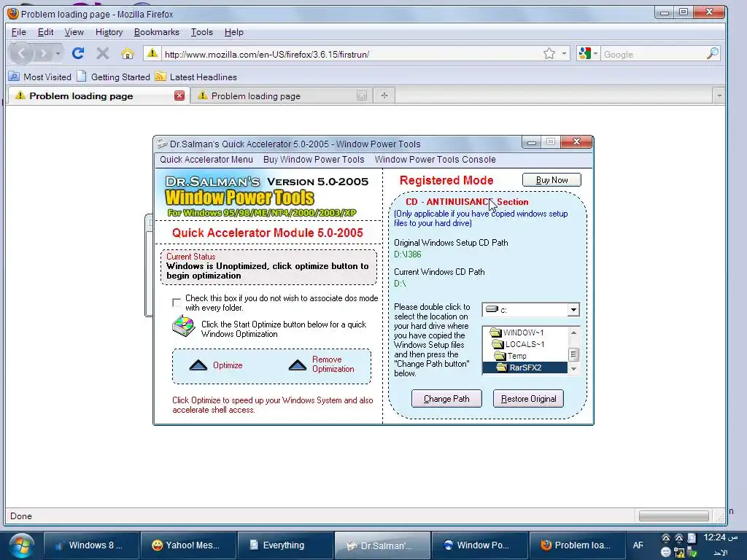Click the warning site identity icon in address bar
The height and width of the screenshot is (560, 747).
tap(152, 53)
